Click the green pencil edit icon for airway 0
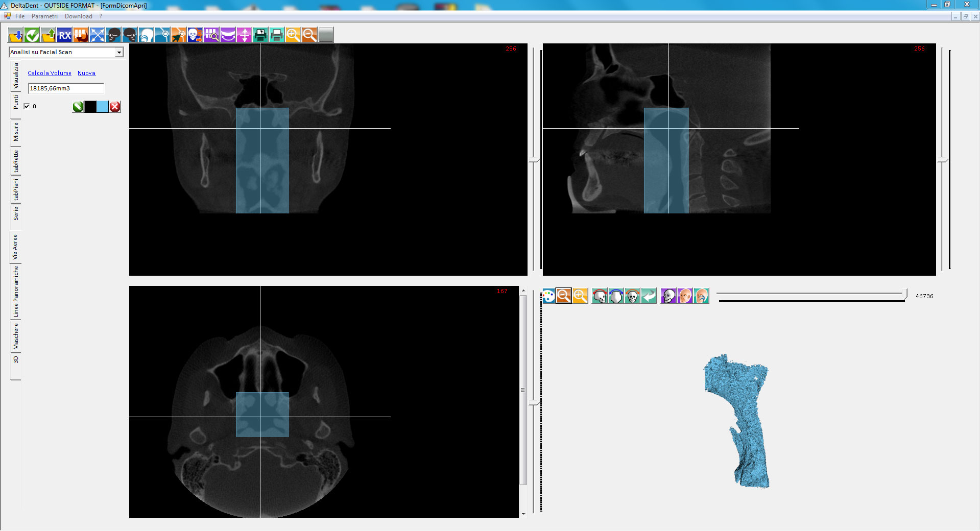Screen dimensions: 980x531 point(78,107)
